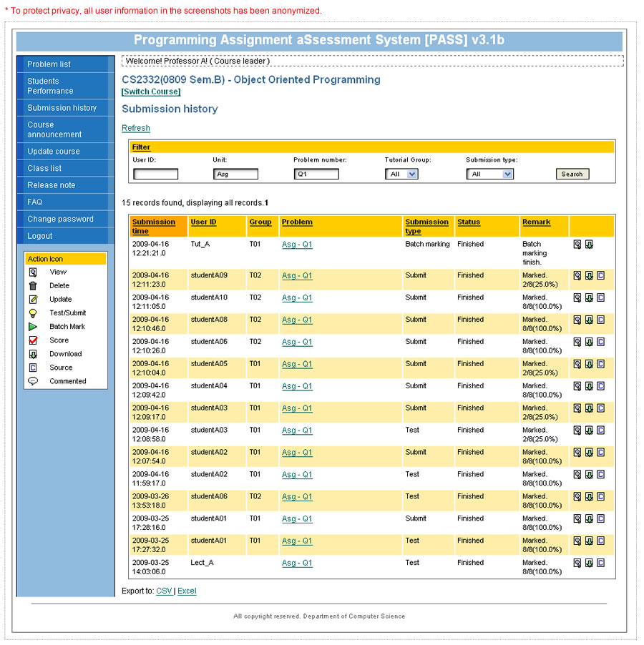Image resolution: width=644 pixels, height=645 pixels.
Task: Select Logout from the left menu
Action: pyautogui.click(x=40, y=236)
